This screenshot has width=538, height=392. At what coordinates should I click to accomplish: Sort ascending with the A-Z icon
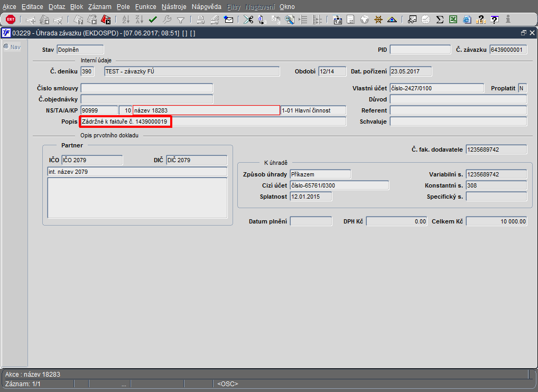[x=126, y=20]
